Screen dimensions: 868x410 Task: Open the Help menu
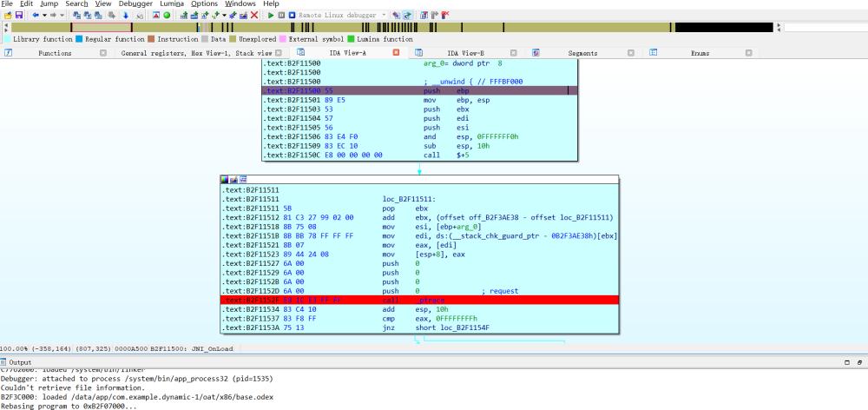271,3
